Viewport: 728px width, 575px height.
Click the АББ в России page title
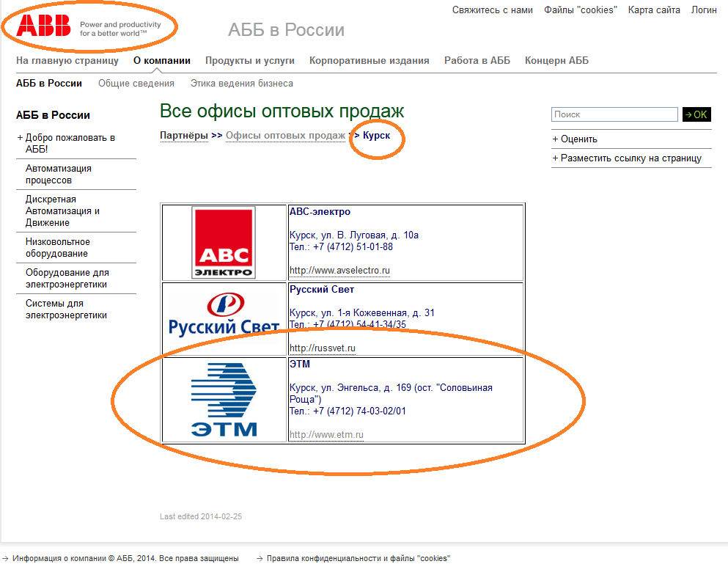pos(286,30)
